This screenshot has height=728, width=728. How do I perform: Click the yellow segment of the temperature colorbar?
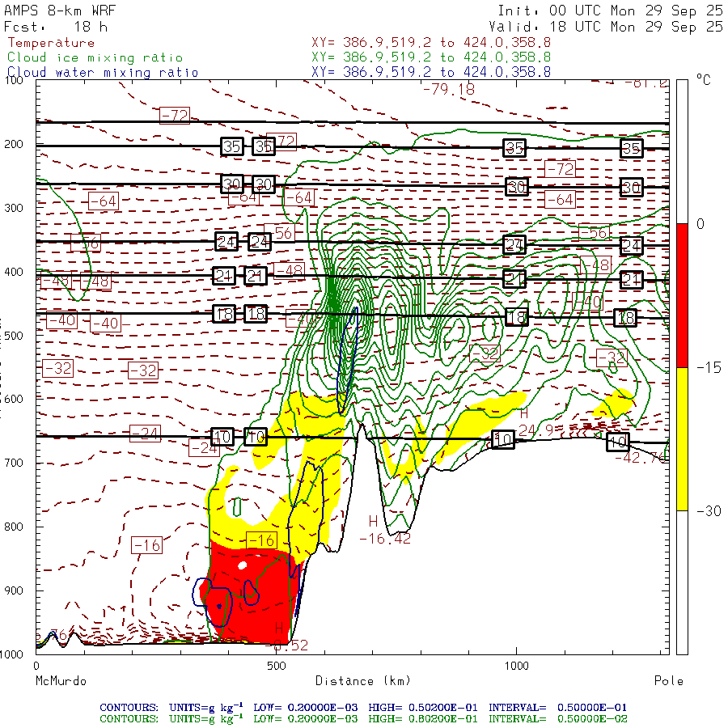click(x=682, y=438)
